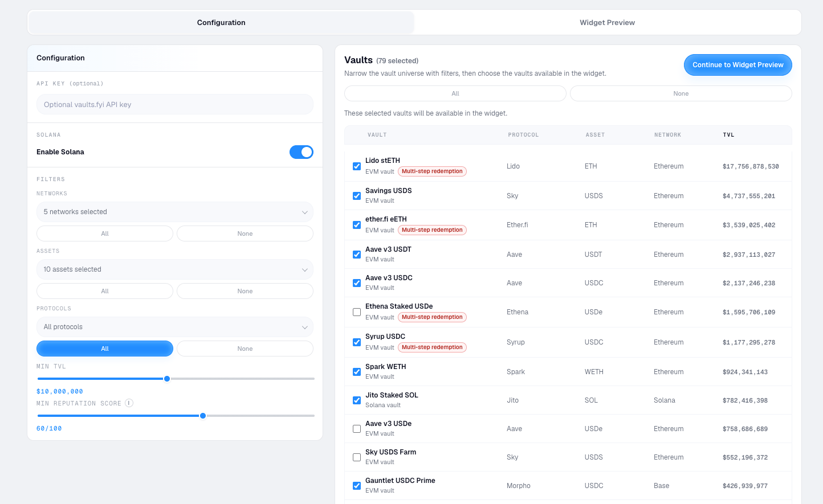The image size is (823, 504).
Task: Open the networks selected dropdown
Action: click(175, 212)
